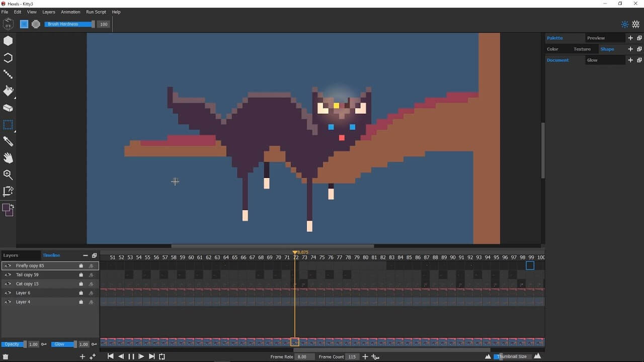
Task: Select the filled hexagon brush tool
Action: tap(8, 41)
